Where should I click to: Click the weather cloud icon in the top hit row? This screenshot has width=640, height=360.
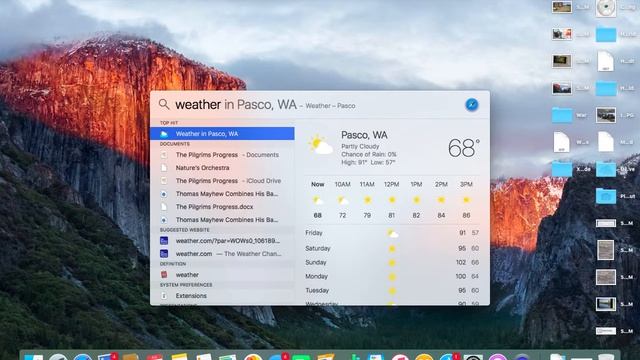(x=164, y=134)
